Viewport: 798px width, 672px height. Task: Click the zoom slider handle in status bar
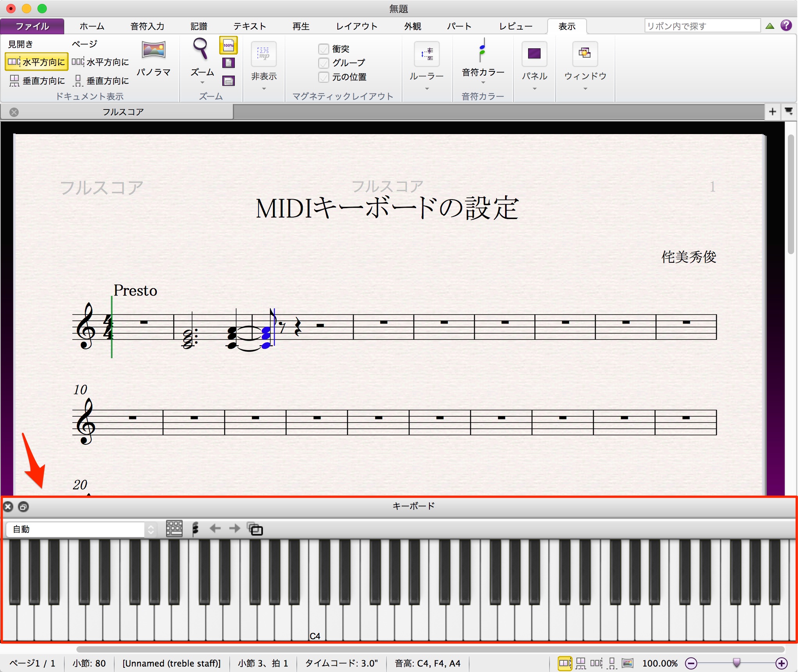[737, 662]
